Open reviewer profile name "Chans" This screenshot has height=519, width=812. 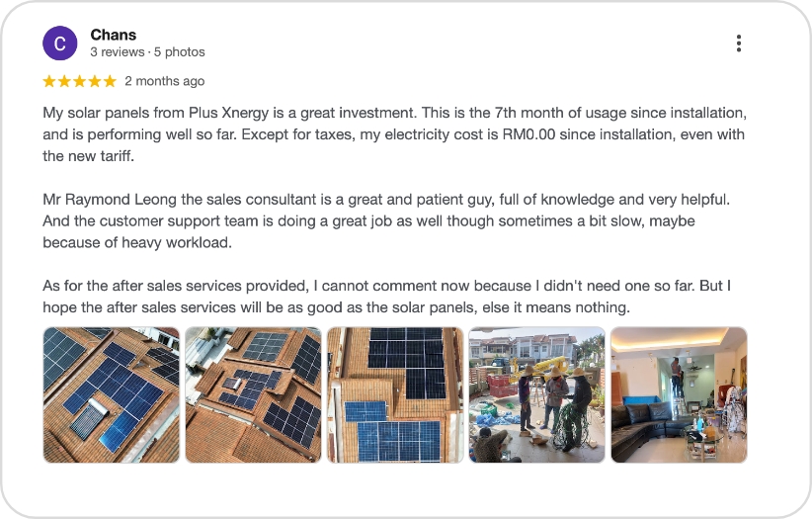click(113, 35)
